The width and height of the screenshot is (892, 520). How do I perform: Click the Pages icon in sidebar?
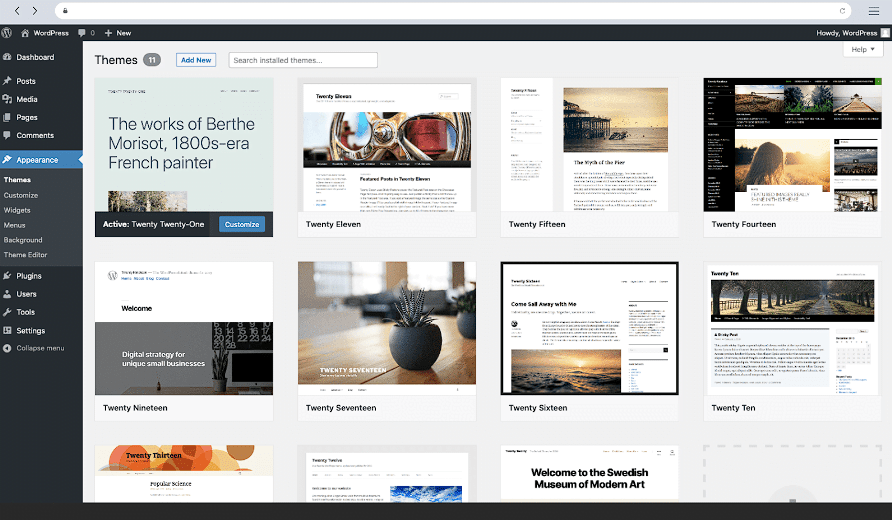tap(7, 117)
